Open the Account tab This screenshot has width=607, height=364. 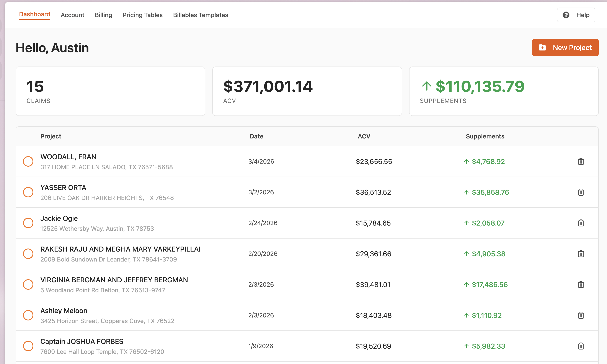(72, 15)
